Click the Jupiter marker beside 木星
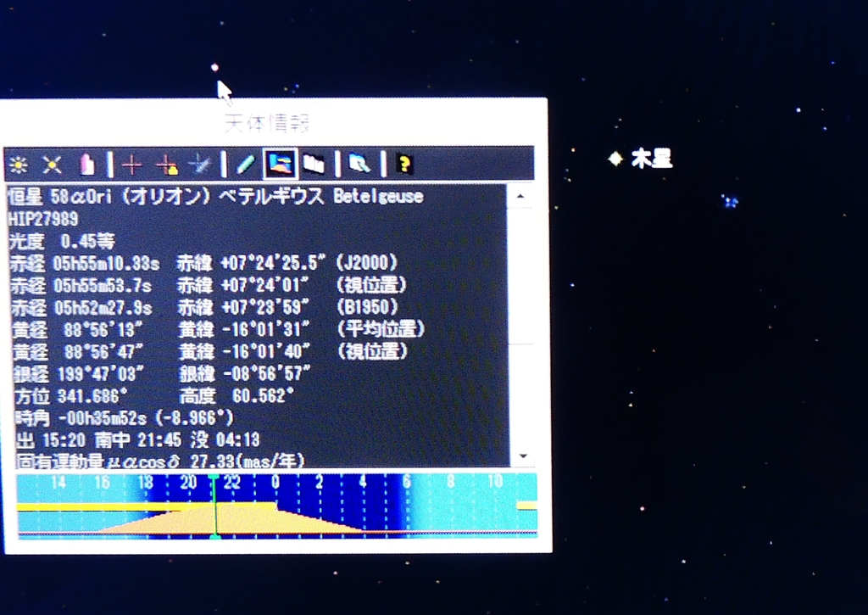This screenshot has width=868, height=615. pos(615,159)
